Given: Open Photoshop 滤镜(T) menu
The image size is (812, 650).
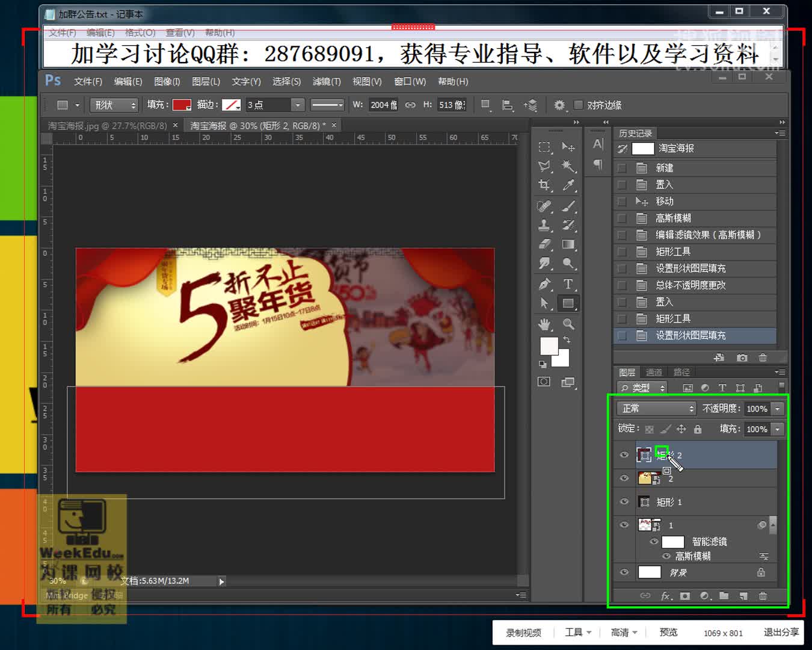Looking at the screenshot, I should point(327,81).
